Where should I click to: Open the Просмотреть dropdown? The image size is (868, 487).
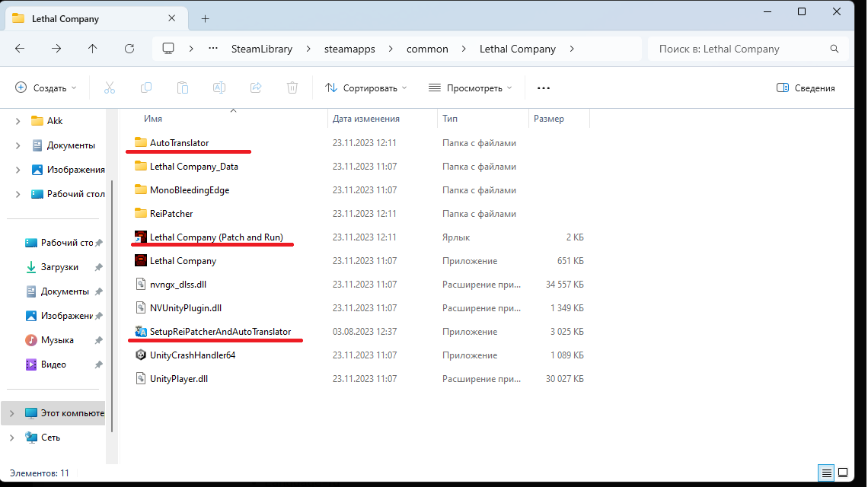(x=471, y=88)
